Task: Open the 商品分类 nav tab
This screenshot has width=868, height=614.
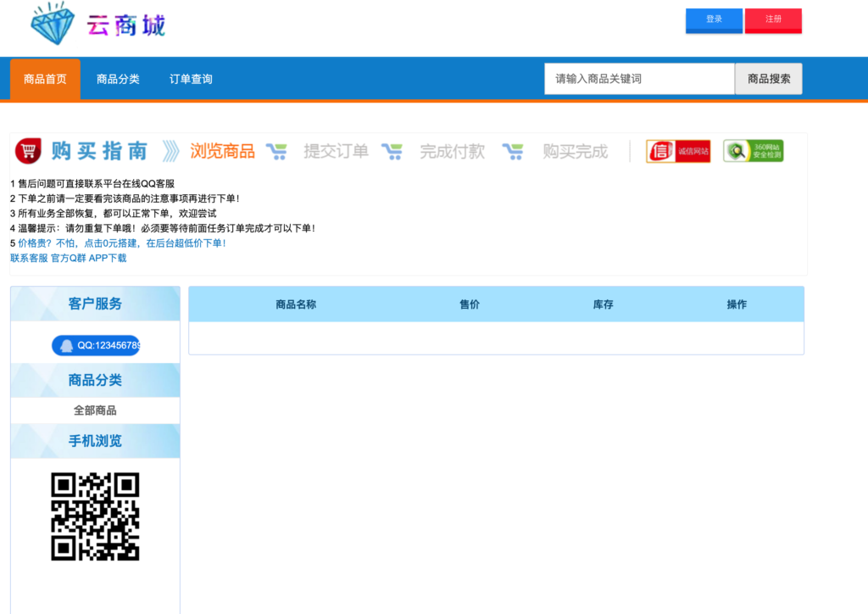Action: tap(118, 79)
